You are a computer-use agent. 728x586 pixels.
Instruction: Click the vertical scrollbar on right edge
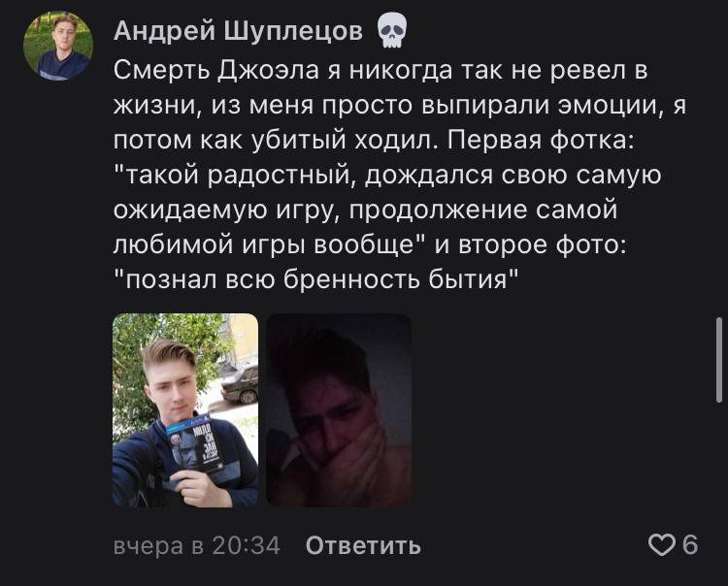click(718, 360)
